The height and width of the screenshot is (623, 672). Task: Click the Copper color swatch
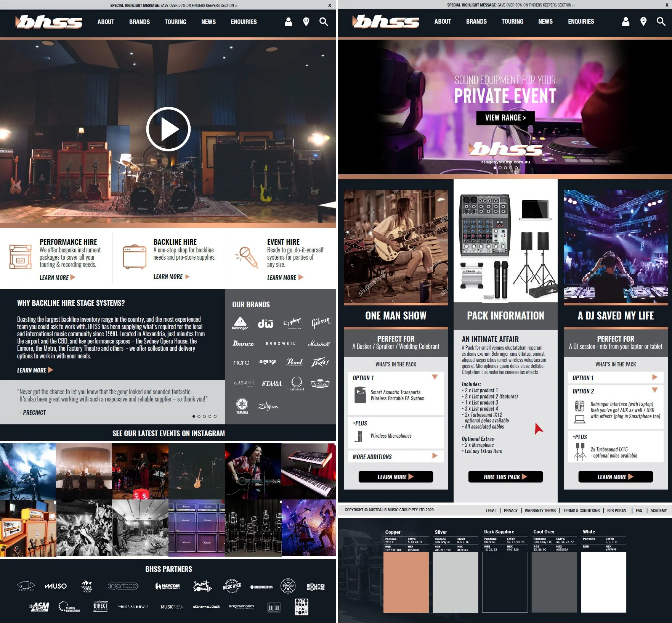(x=406, y=582)
